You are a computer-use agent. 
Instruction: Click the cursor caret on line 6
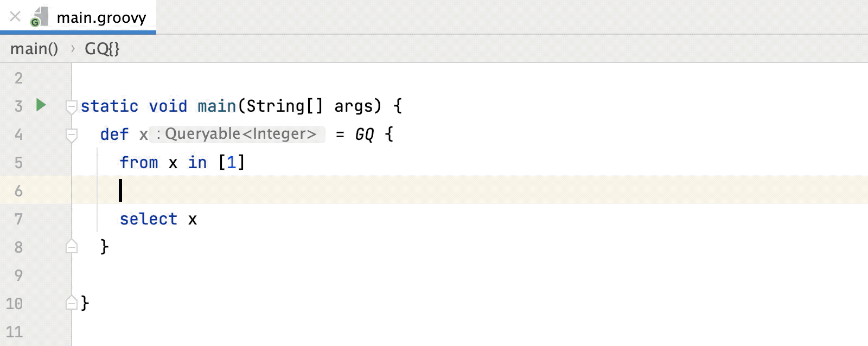[119, 190]
